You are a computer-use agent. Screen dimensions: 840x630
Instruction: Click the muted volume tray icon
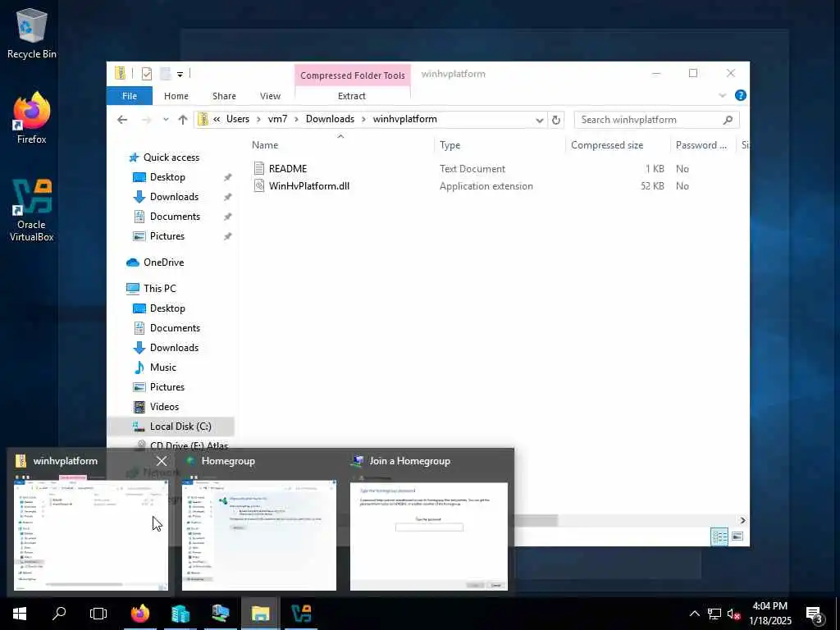(733, 614)
